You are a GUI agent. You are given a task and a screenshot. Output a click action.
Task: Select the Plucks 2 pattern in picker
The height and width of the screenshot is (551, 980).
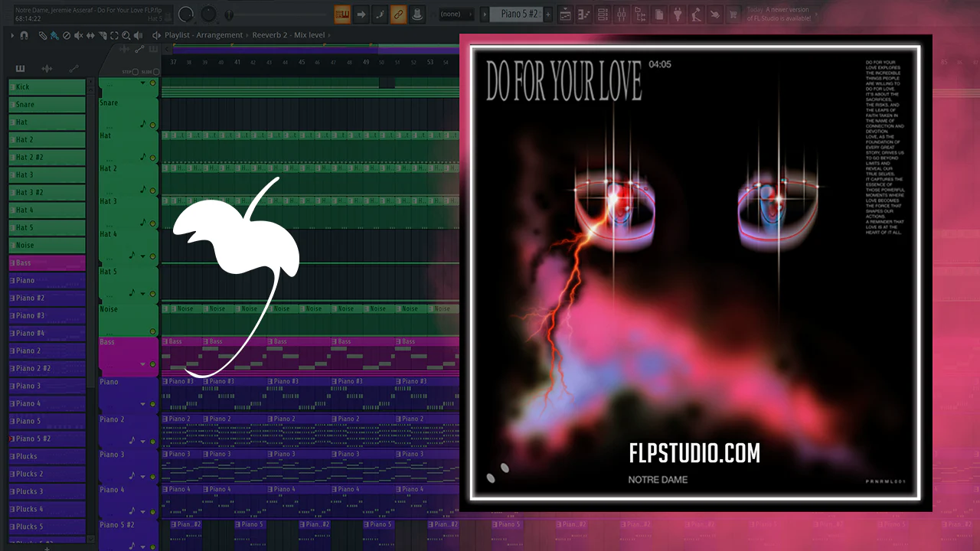click(x=47, y=474)
